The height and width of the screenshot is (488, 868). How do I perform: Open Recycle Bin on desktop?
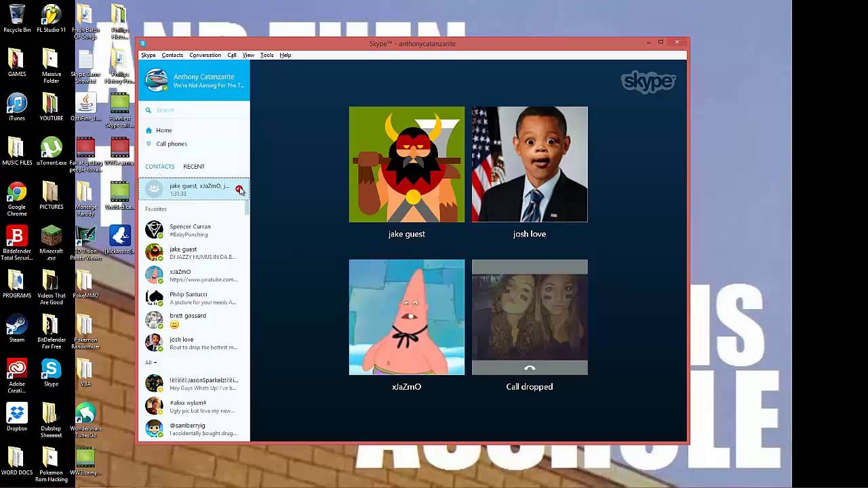tap(17, 18)
